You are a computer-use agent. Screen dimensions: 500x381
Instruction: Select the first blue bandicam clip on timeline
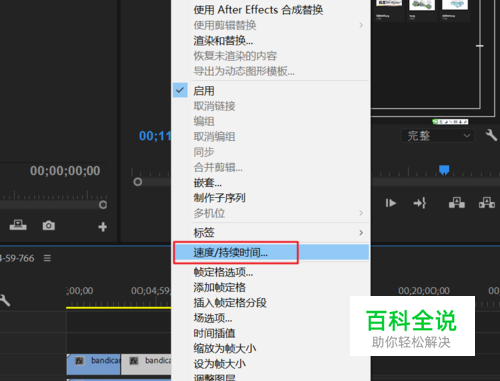(x=93, y=364)
